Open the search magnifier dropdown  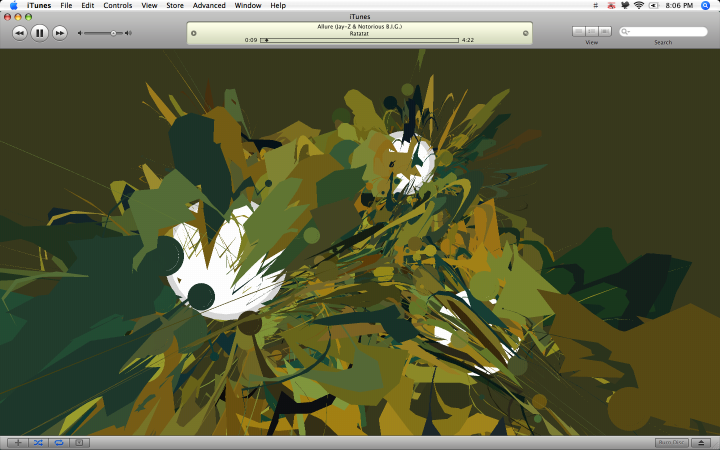(x=625, y=32)
